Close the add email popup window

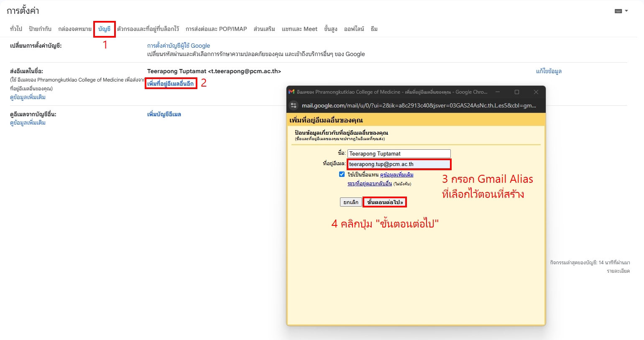tap(536, 92)
